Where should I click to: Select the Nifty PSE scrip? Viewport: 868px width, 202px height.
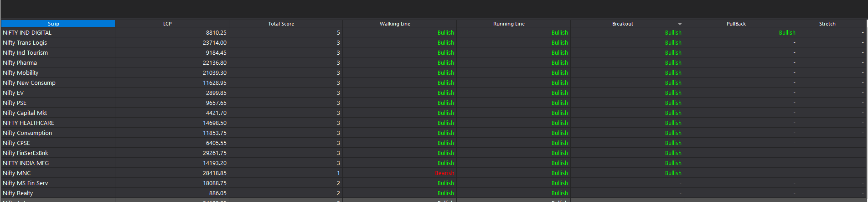(x=15, y=103)
